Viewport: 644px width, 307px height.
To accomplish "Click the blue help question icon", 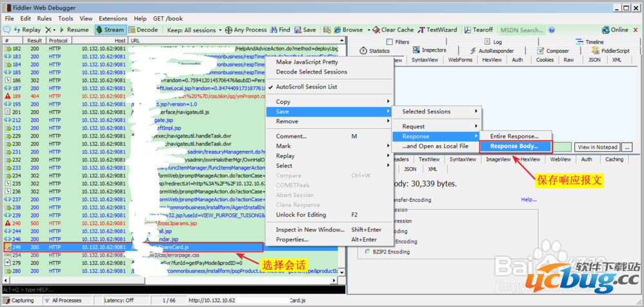I will 552,30.
